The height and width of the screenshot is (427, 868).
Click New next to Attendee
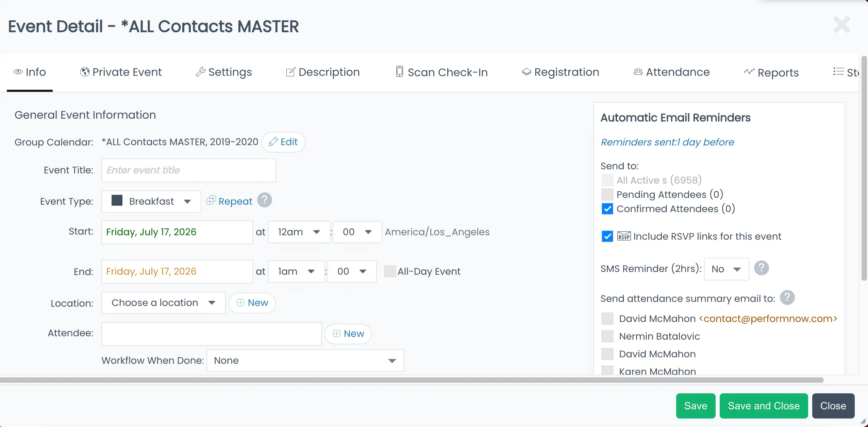(x=348, y=334)
